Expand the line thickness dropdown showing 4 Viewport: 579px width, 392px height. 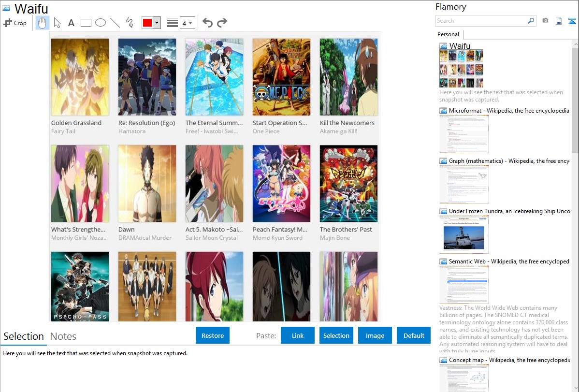[x=188, y=23]
